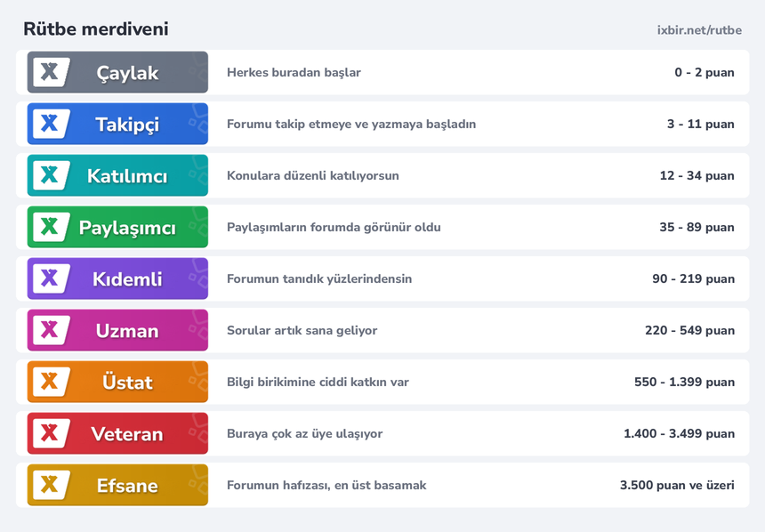Viewport: 765px width, 532px height.
Task: Select the purple Kıdemli rank label
Action: click(x=117, y=278)
